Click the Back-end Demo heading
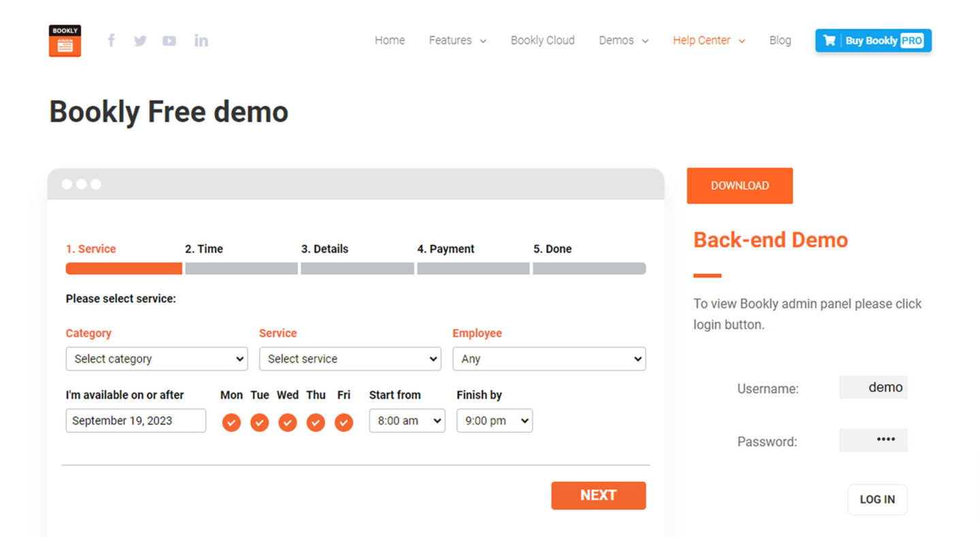Viewport: 980px width, 537px height. point(770,240)
